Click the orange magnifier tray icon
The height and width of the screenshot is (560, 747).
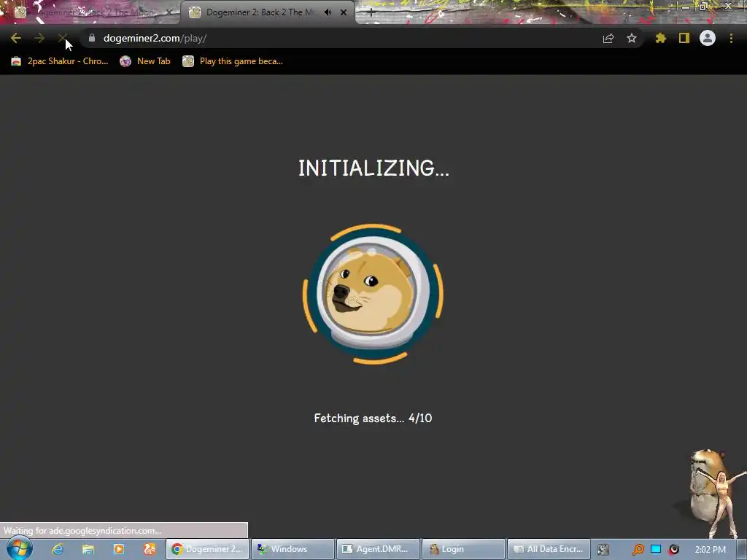(638, 550)
